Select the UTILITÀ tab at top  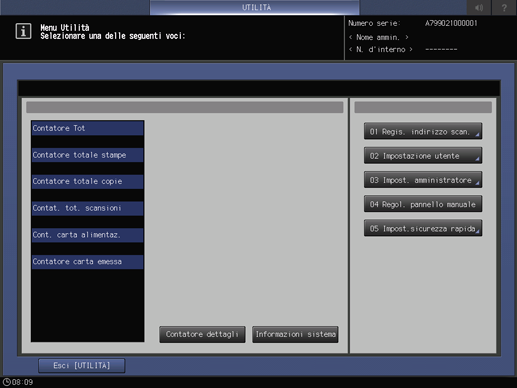[x=255, y=7]
